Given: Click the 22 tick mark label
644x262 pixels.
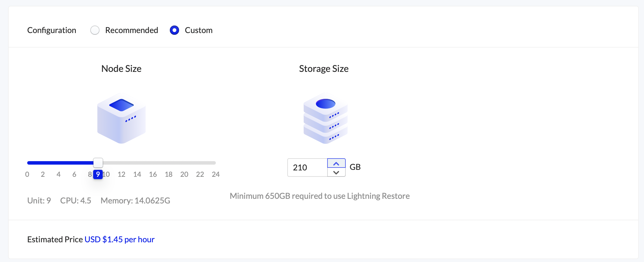Looking at the screenshot, I should tap(200, 174).
